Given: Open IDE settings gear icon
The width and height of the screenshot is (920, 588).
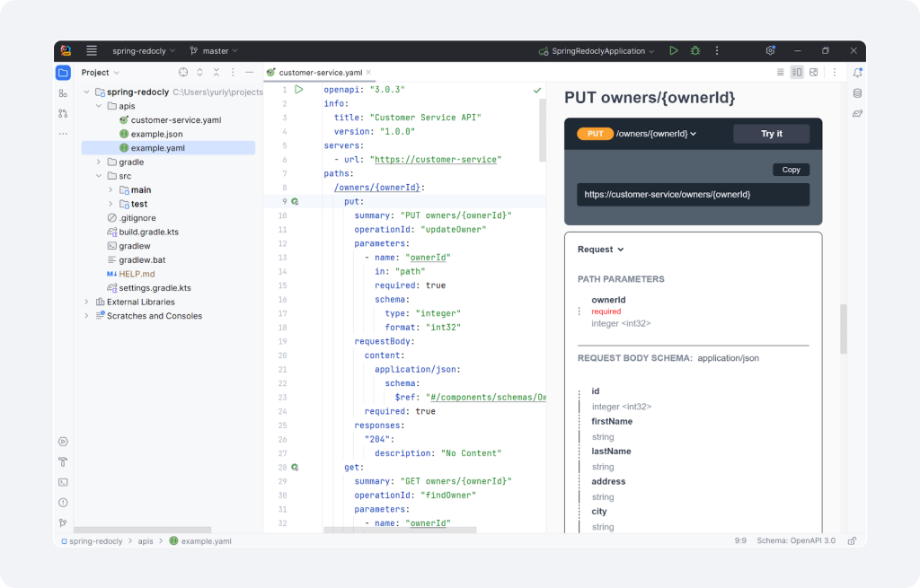Looking at the screenshot, I should pyautogui.click(x=770, y=51).
